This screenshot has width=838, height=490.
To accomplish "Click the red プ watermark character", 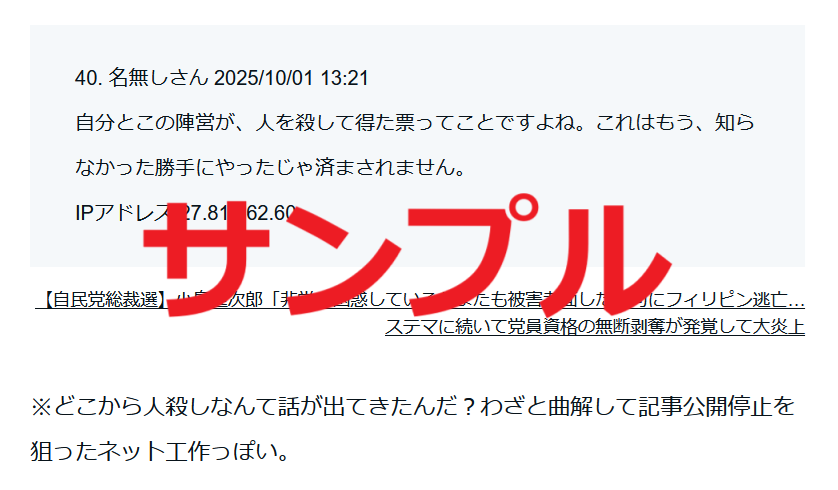I will click(x=473, y=254).
